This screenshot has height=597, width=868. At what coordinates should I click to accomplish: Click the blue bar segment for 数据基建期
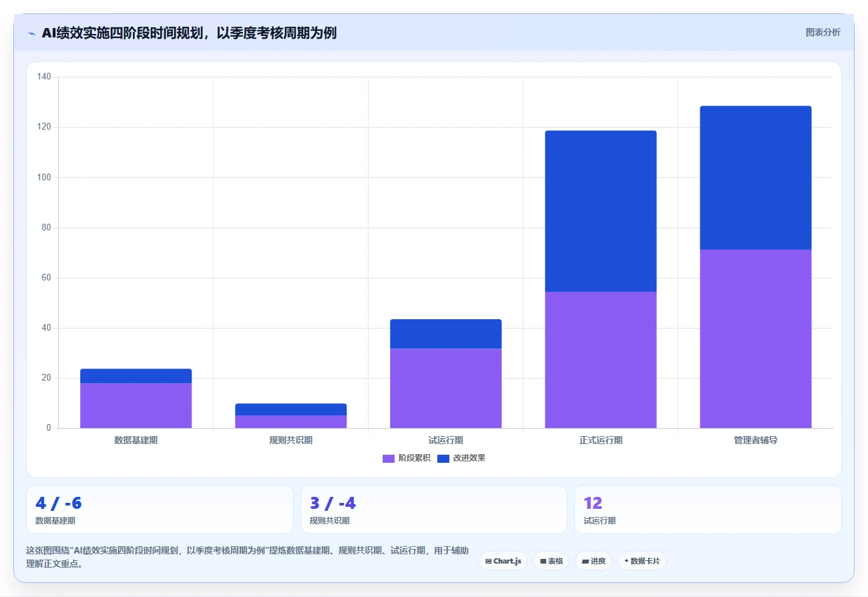tap(136, 376)
